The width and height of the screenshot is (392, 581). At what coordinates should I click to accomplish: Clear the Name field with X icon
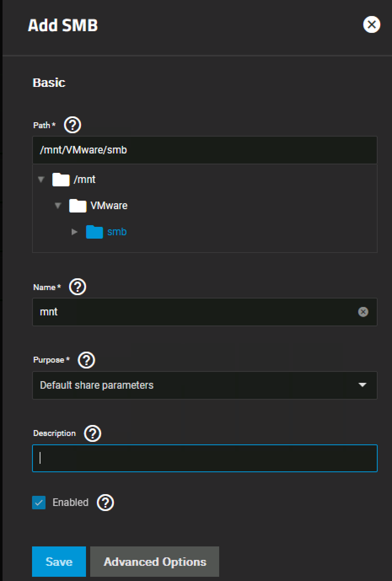click(x=363, y=312)
